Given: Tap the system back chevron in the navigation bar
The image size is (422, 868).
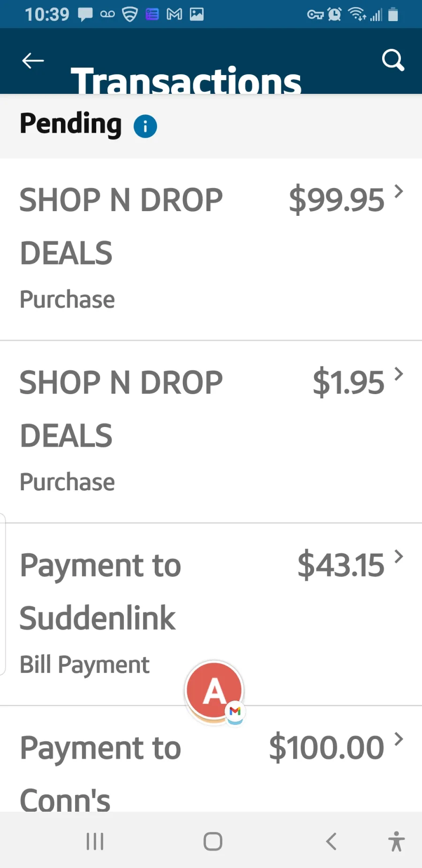Looking at the screenshot, I should click(x=331, y=841).
